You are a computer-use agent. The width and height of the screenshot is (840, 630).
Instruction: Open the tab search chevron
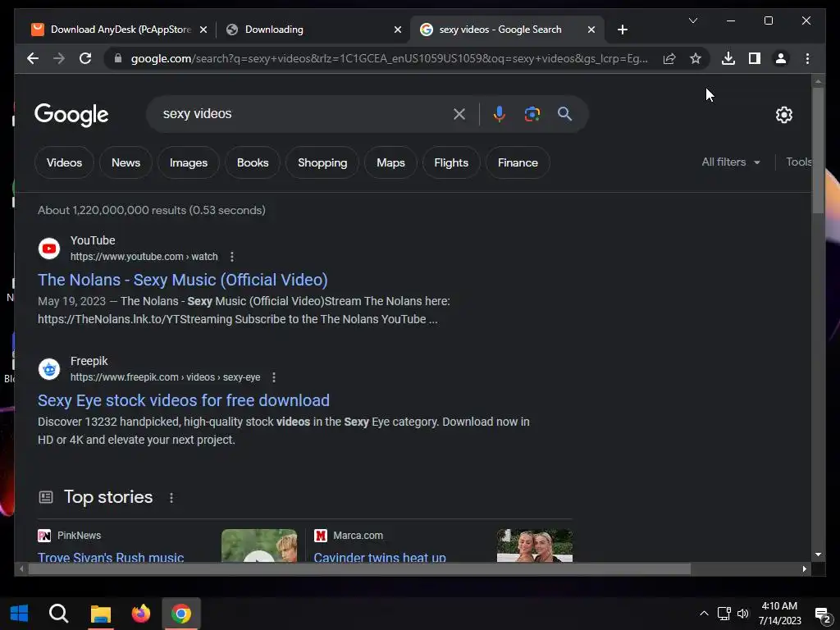click(x=692, y=21)
